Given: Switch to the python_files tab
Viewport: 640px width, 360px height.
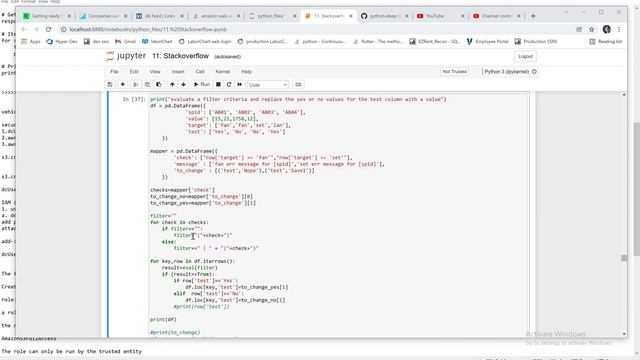Looking at the screenshot, I should click(x=272, y=16).
